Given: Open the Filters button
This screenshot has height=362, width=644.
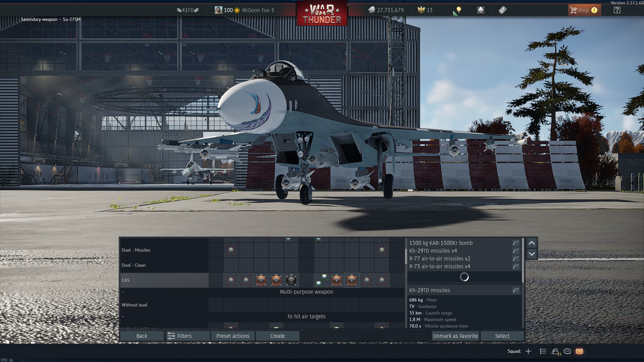Looking at the screenshot, I should [x=187, y=336].
